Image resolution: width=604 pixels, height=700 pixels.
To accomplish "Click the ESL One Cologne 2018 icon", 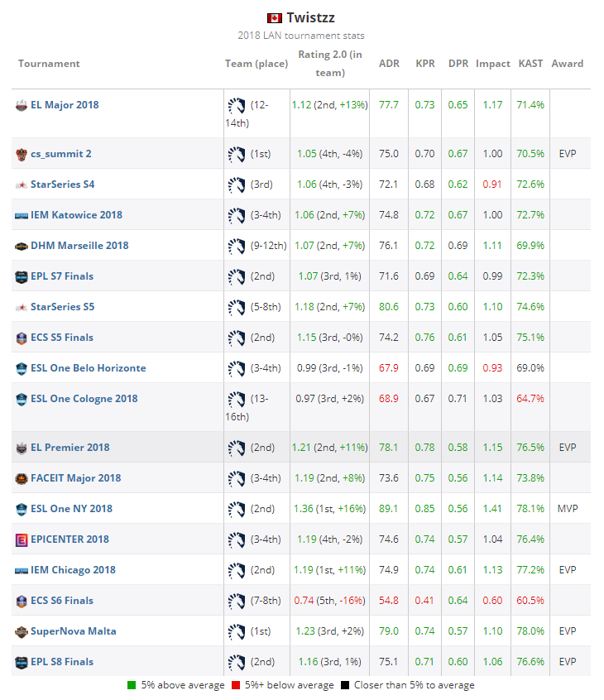I will pyautogui.click(x=22, y=399).
